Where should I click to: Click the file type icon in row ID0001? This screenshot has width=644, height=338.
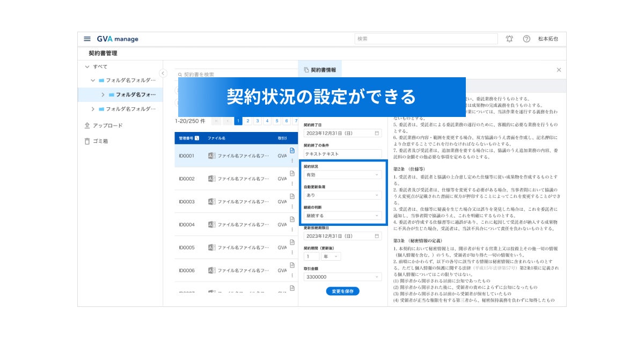pyautogui.click(x=211, y=156)
